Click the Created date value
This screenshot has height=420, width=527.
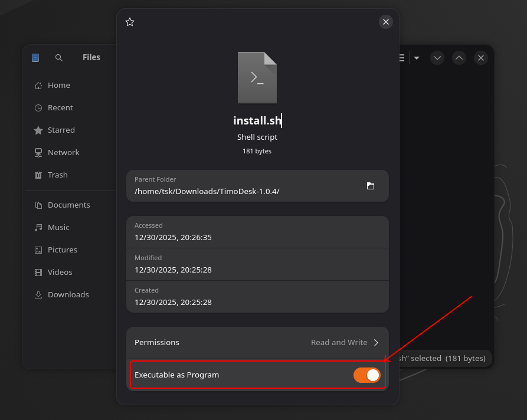pos(173,303)
